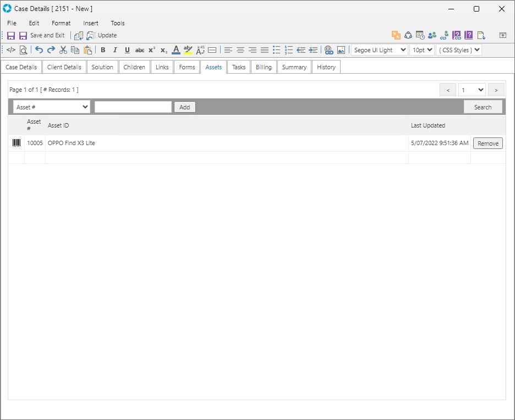Screen dimensions: 515x420
Task: Open the Segoe UI Light font dropdown
Action: coord(379,50)
